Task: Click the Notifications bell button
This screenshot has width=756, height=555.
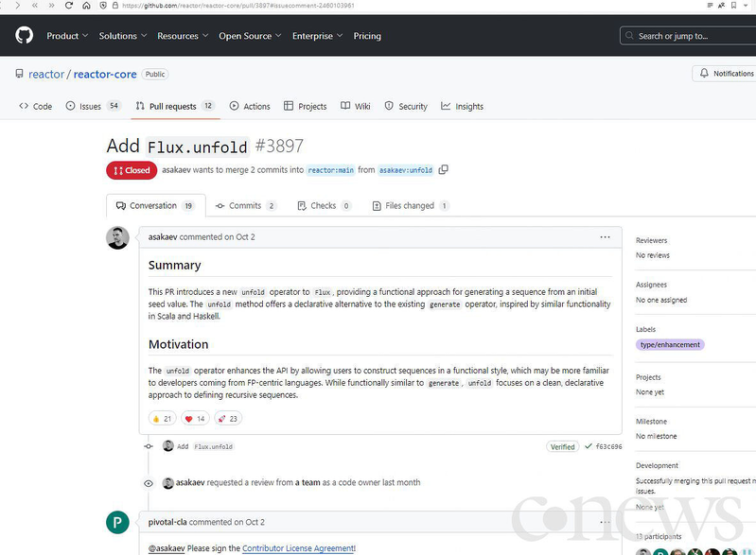Action: (x=726, y=73)
